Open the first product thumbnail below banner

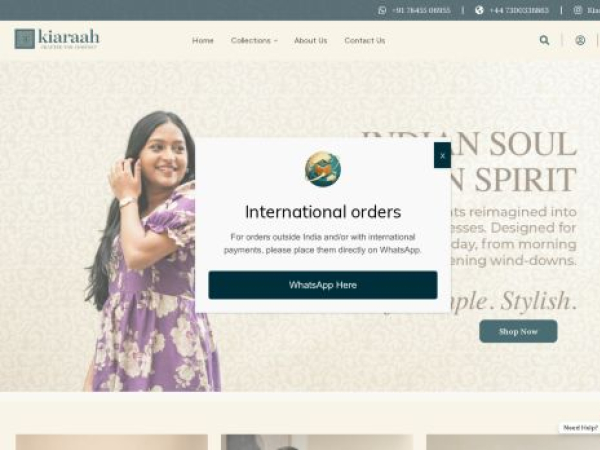coord(111,442)
